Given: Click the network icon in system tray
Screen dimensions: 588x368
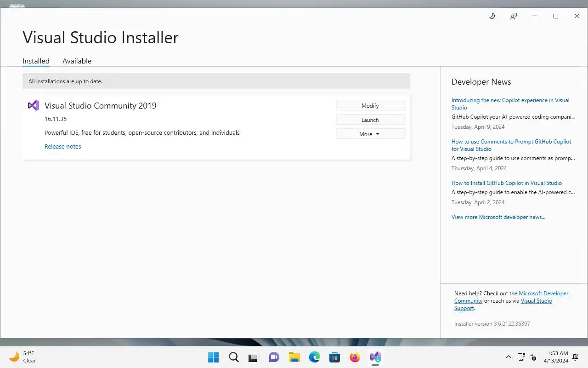Looking at the screenshot, I should pos(521,357).
